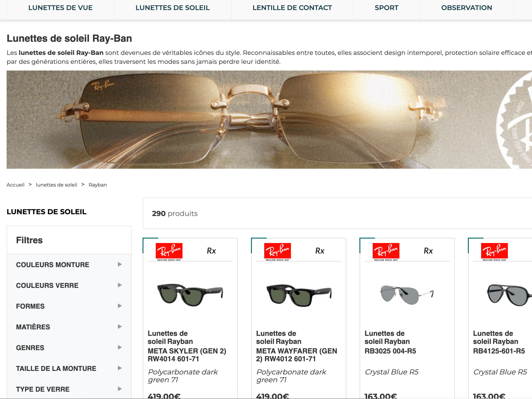Open the Sport menu
This screenshot has width=532, height=399.
(x=386, y=8)
